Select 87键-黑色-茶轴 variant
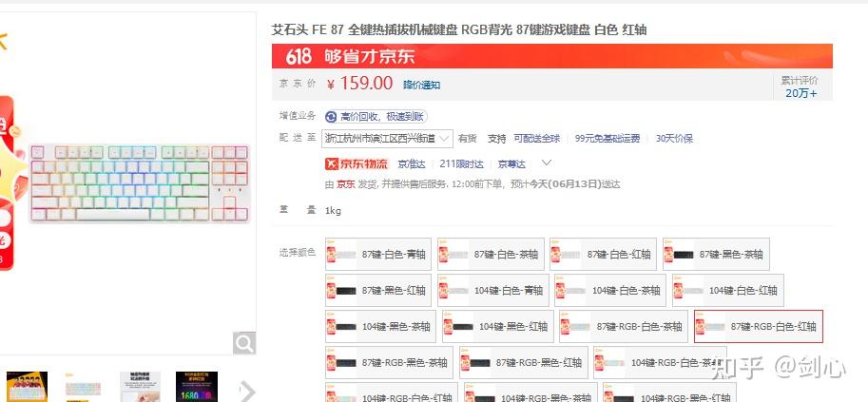This screenshot has height=402, width=868. [716, 254]
